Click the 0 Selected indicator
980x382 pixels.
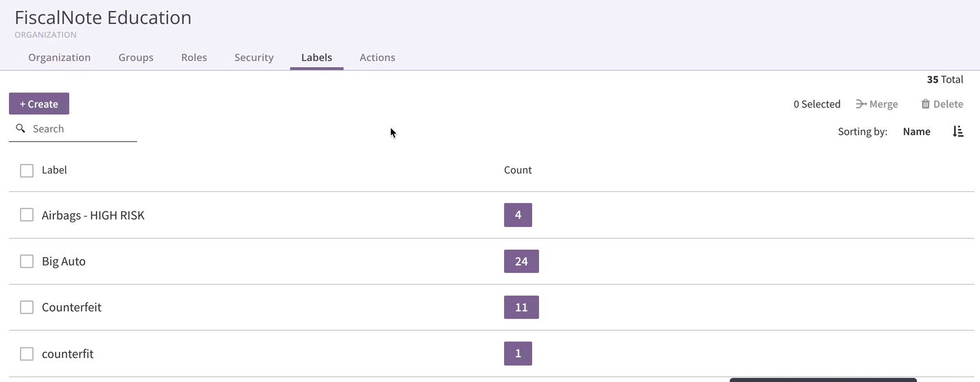[817, 104]
